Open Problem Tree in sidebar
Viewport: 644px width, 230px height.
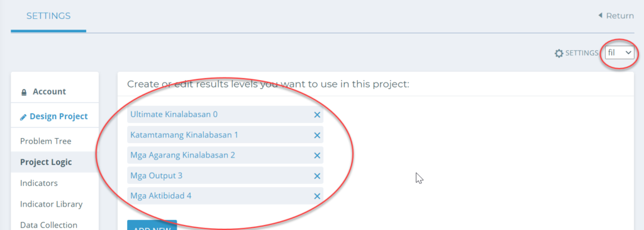(45, 141)
